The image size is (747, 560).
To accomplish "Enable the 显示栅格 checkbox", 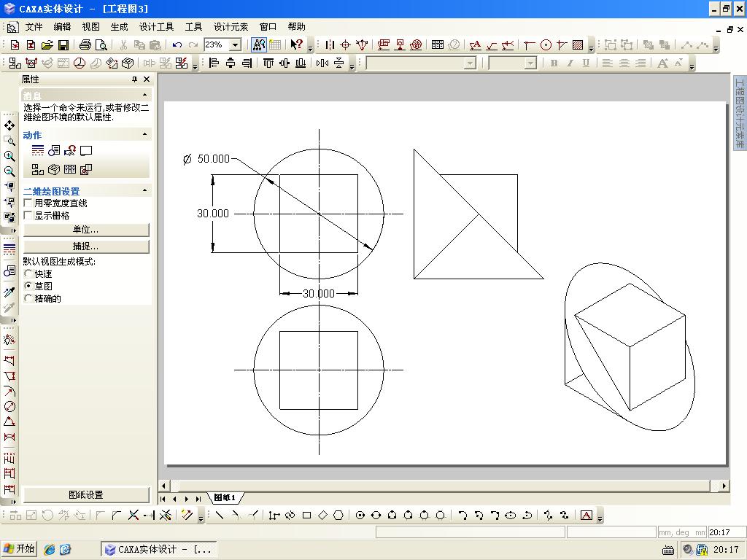I will coord(28,216).
